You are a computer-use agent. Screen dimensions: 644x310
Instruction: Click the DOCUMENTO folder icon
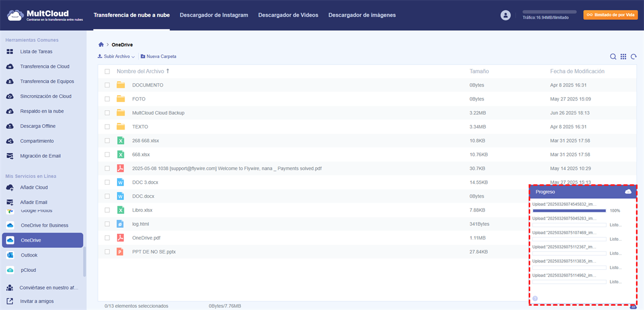[x=121, y=85]
